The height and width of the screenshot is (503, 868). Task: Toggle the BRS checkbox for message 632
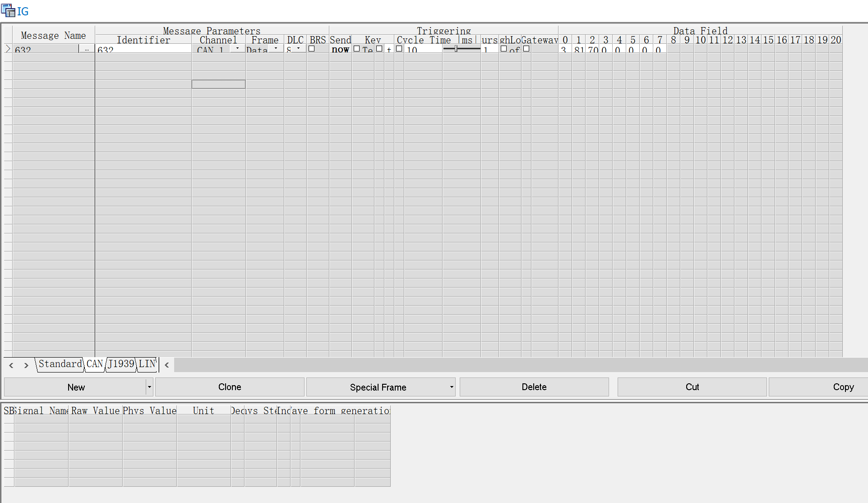pyautogui.click(x=312, y=49)
